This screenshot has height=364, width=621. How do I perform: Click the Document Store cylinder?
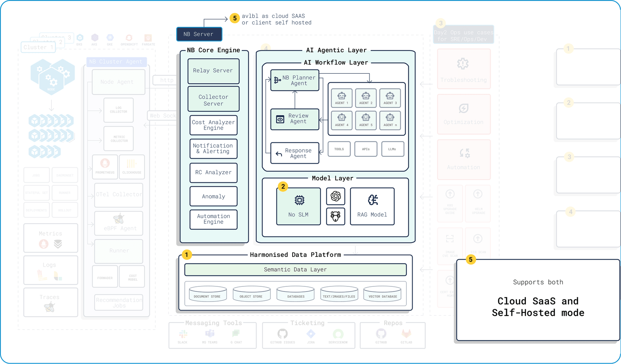[208, 293]
